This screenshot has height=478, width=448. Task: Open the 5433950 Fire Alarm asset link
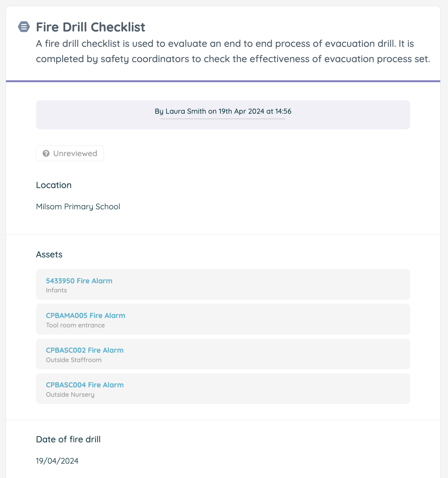click(79, 281)
